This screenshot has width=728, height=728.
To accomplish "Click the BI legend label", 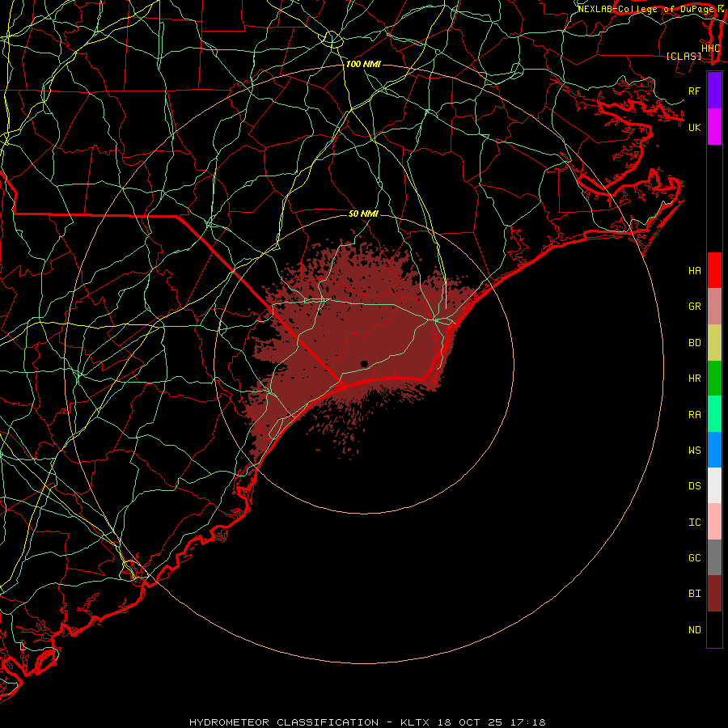I will tap(694, 594).
